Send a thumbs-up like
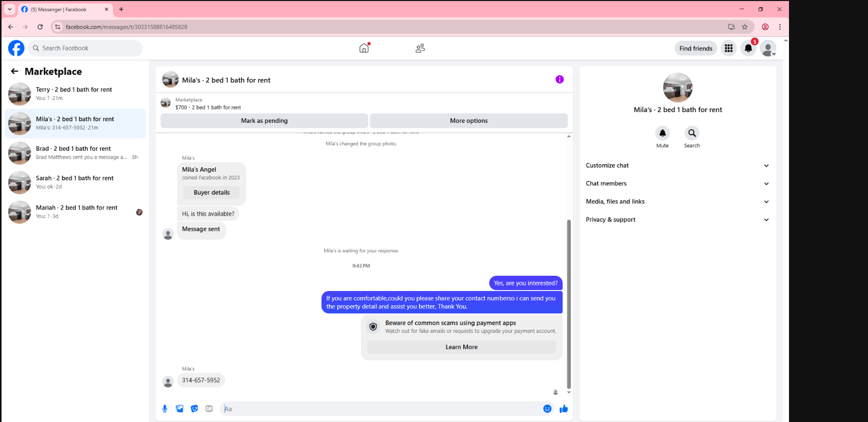 (564, 409)
